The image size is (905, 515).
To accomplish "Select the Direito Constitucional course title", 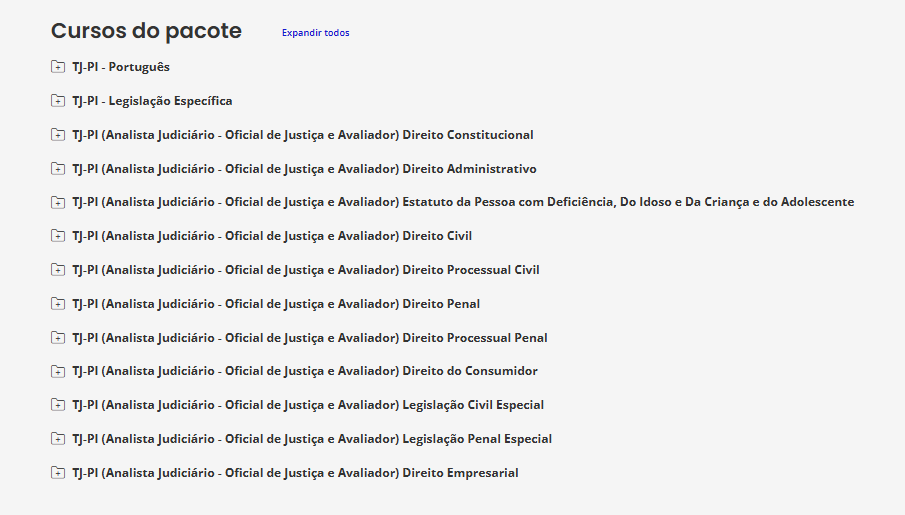I will click(303, 135).
